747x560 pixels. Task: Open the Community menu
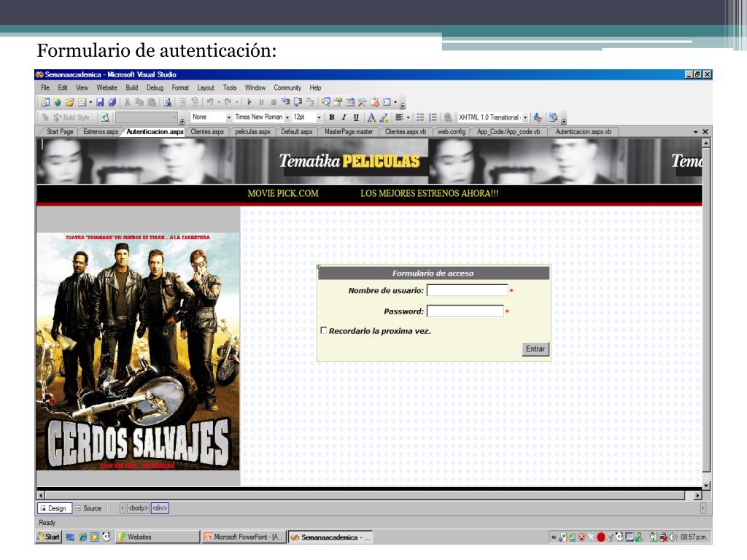point(287,87)
